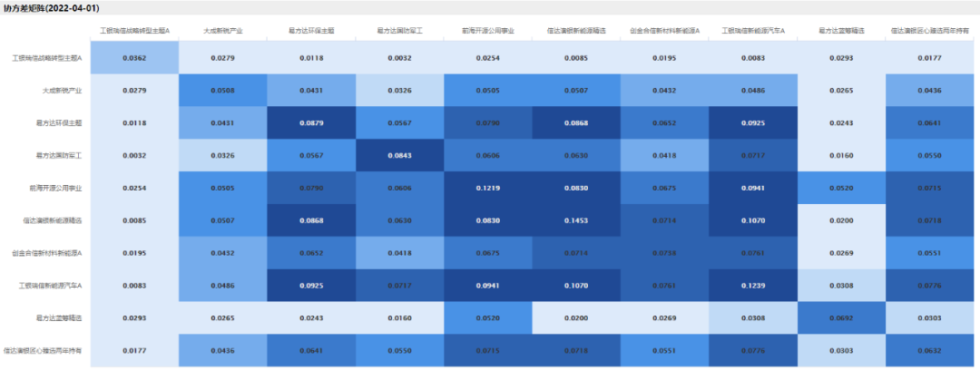Click row label 工银瑞信新能源汽车A
The width and height of the screenshot is (980, 370).
(51, 285)
